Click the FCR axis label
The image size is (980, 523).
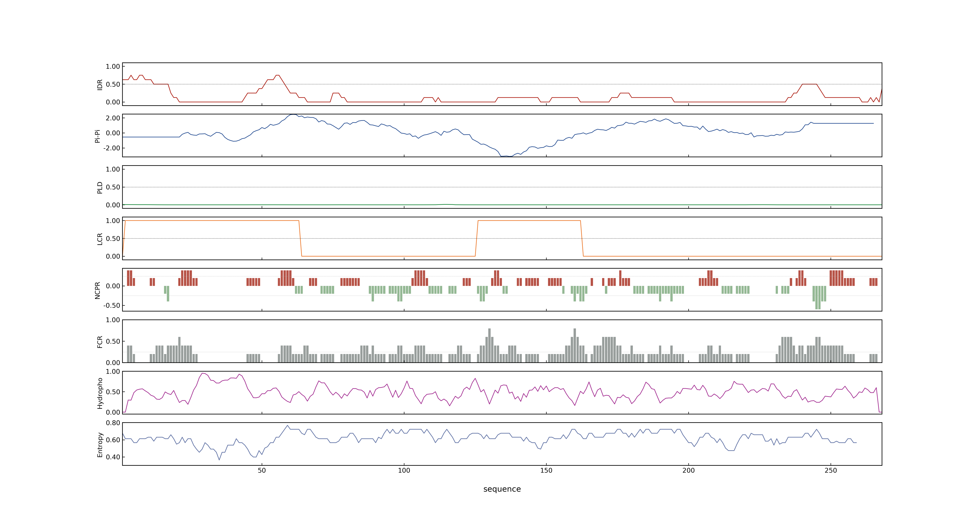tap(100, 342)
